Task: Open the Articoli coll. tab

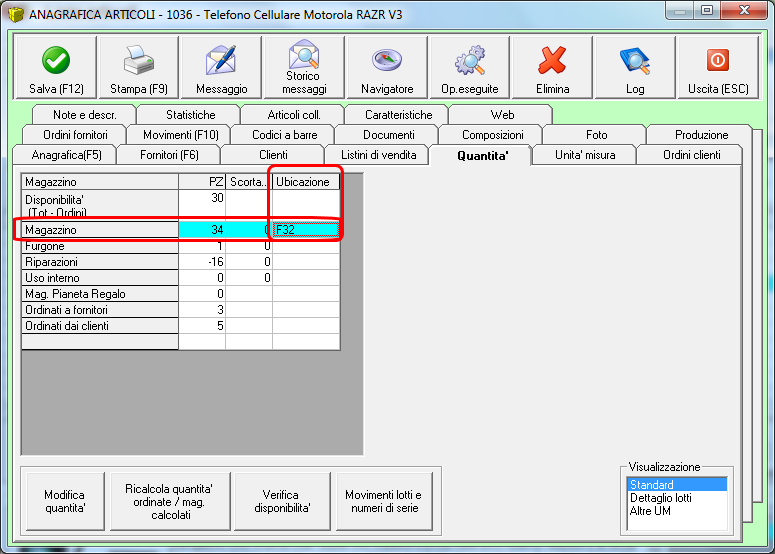Action: tap(294, 115)
